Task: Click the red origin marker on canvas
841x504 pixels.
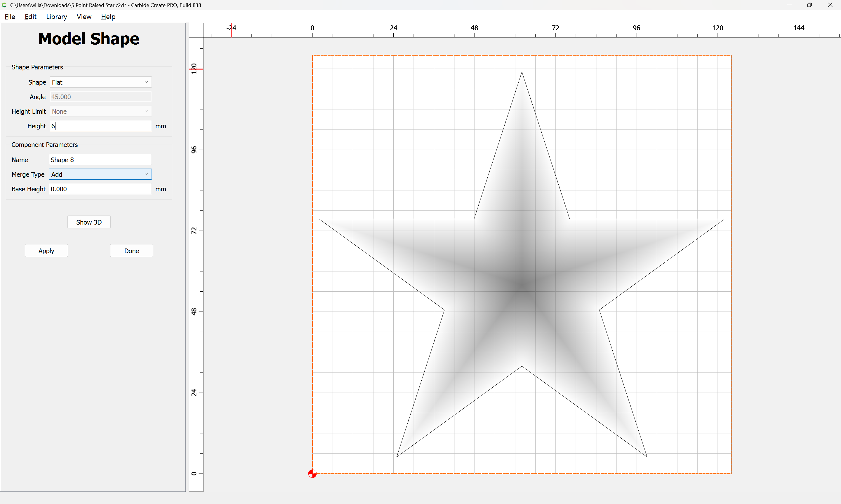Action: (312, 473)
